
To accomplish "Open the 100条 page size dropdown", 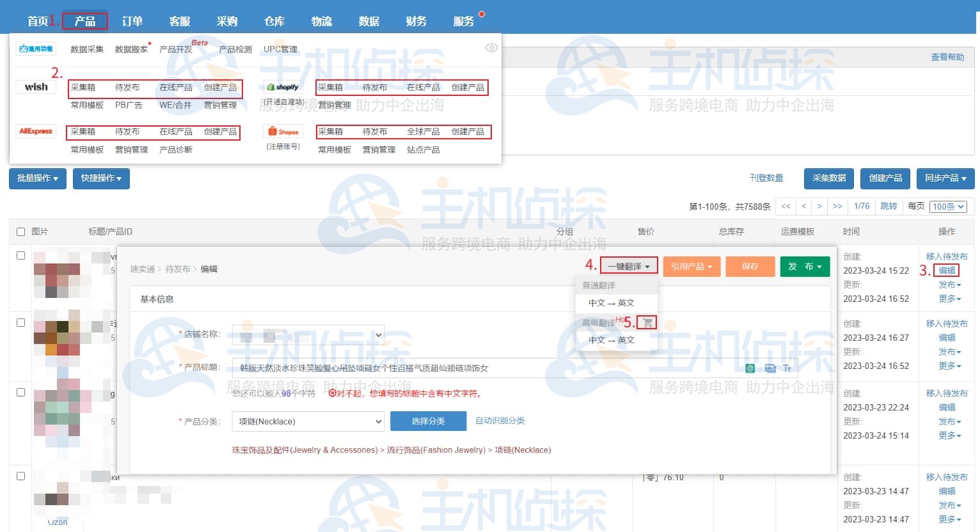I will tap(948, 206).
